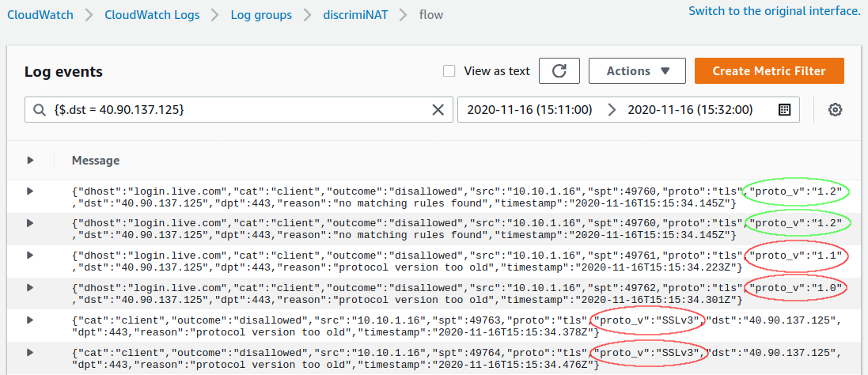This screenshot has width=868, height=375.
Task: Select log message with timestamp 15:15:34.378Z
Action: 457,326
